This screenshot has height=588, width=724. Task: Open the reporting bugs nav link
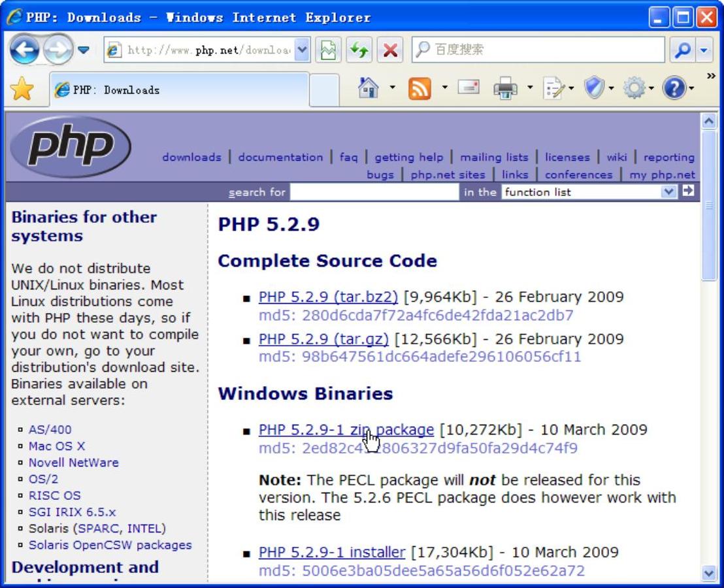(x=669, y=158)
